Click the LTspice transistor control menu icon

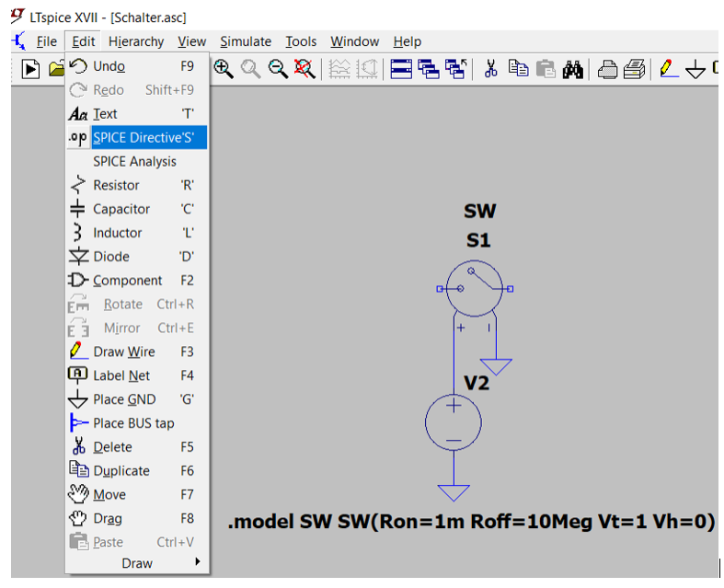(x=19, y=41)
